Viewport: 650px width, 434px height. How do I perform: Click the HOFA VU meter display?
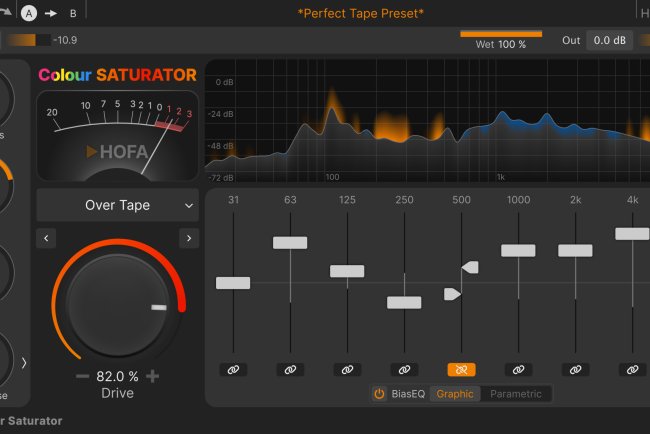click(x=118, y=136)
